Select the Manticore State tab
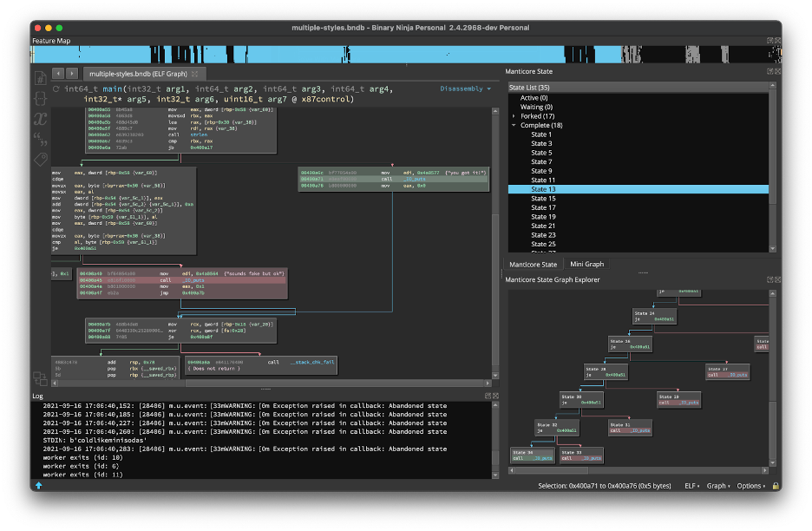The image size is (812, 531). tap(533, 264)
